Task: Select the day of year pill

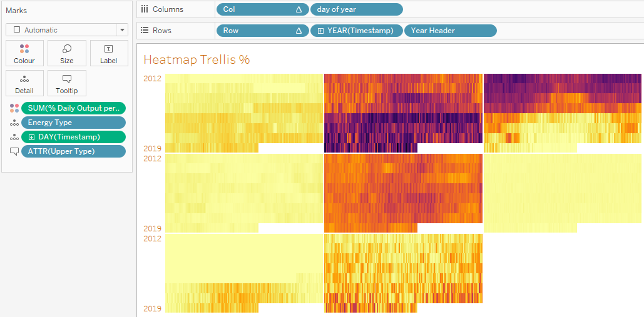Action: pos(357,9)
